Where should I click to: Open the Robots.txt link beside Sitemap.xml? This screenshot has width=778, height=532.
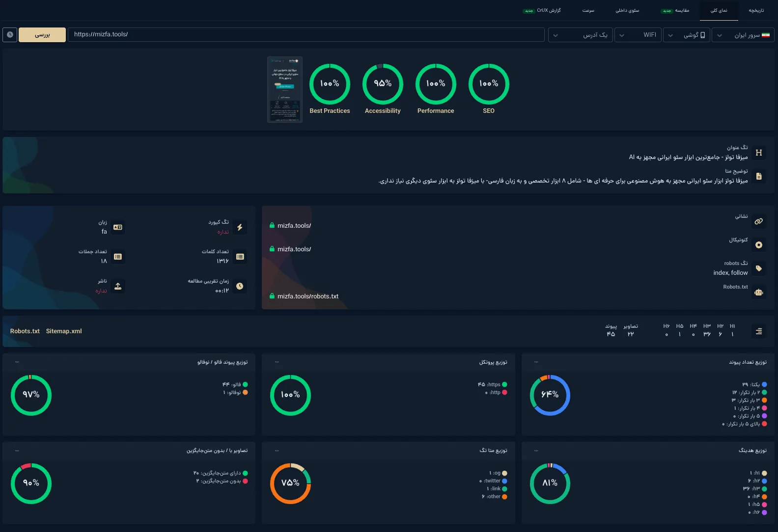coord(25,331)
